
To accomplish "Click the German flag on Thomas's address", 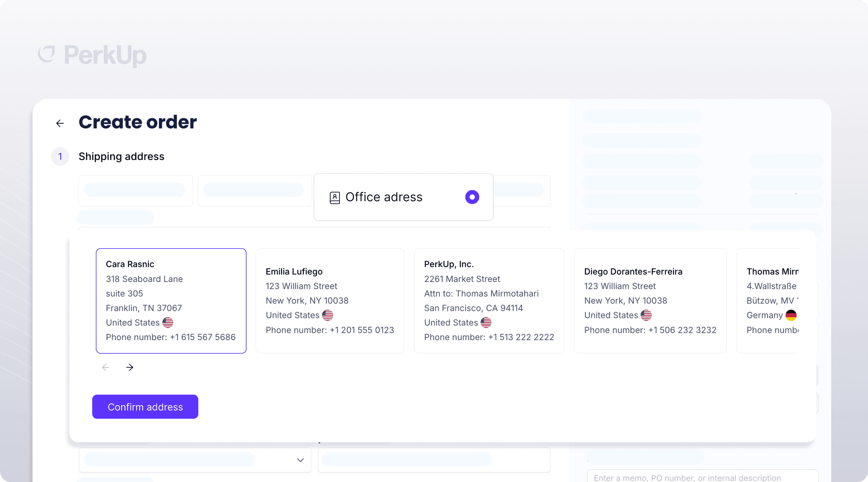I will pos(791,315).
